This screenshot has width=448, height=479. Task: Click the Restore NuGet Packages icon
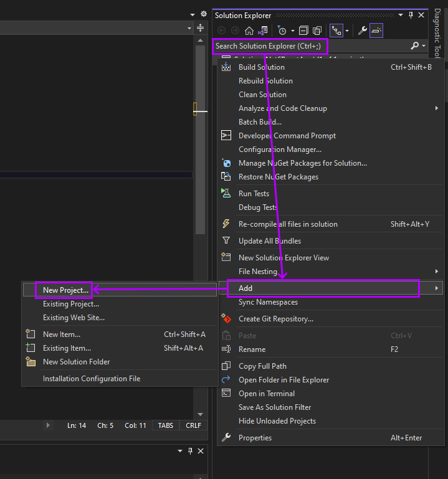coord(226,176)
